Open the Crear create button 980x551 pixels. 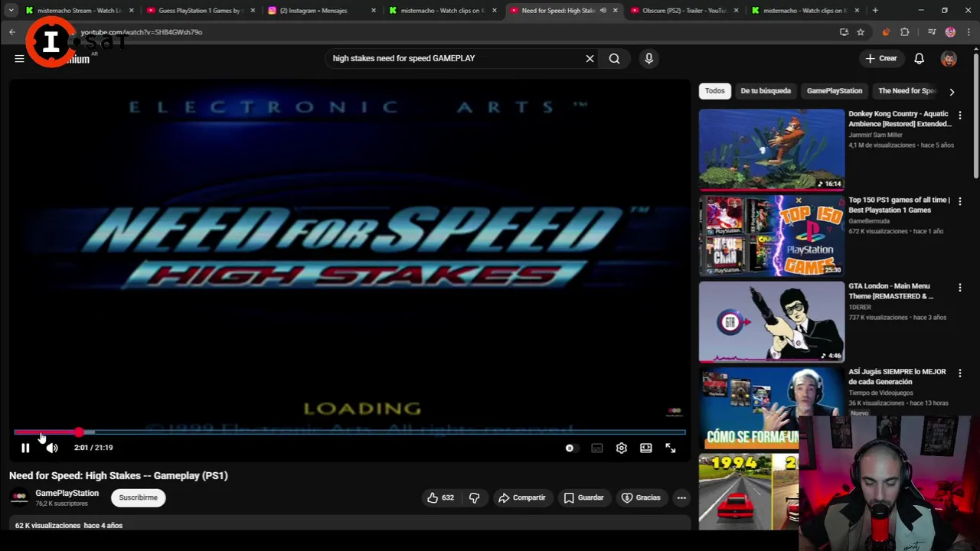[x=881, y=58]
